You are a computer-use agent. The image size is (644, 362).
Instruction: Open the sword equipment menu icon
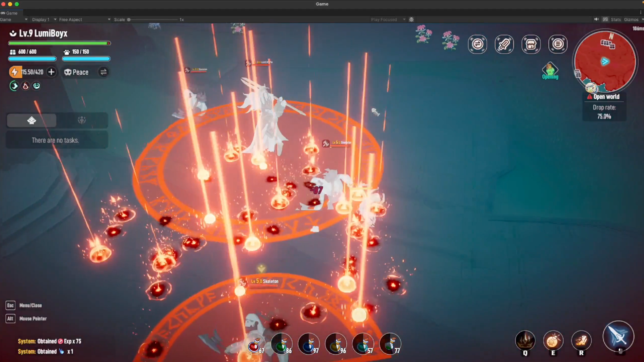504,44
